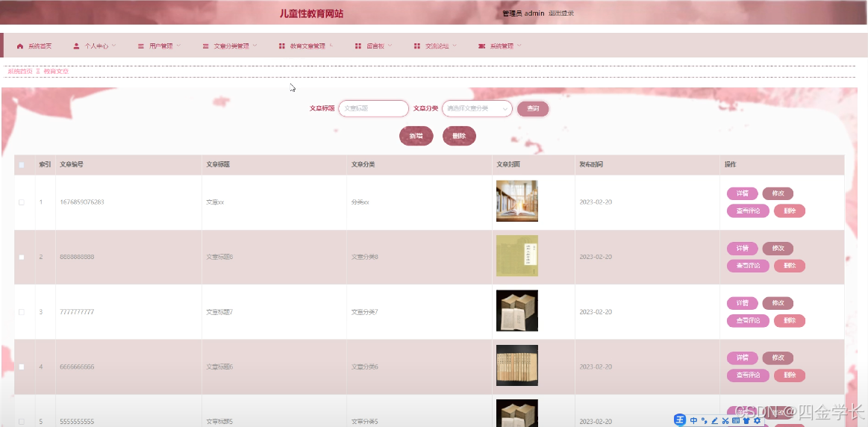This screenshot has height=427, width=868.
Task: Check the checkbox for row 8888888888
Action: point(22,257)
